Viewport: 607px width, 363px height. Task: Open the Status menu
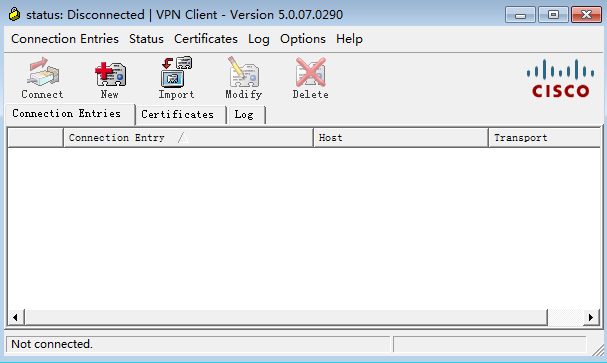coord(146,39)
